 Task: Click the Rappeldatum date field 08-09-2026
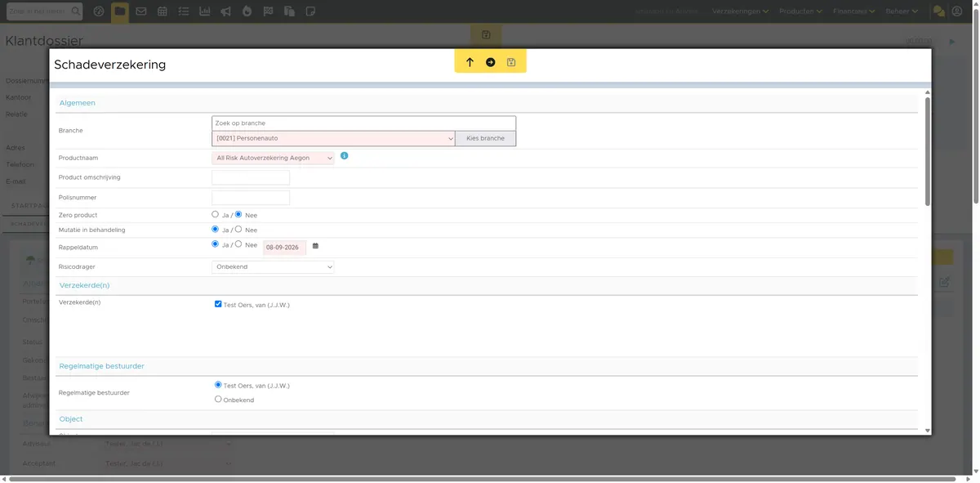click(284, 247)
